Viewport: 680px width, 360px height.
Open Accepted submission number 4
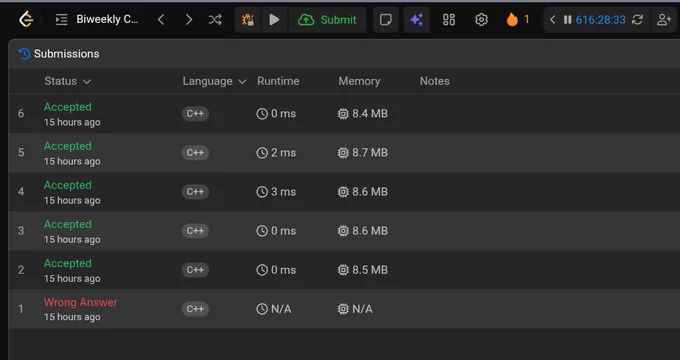68,185
